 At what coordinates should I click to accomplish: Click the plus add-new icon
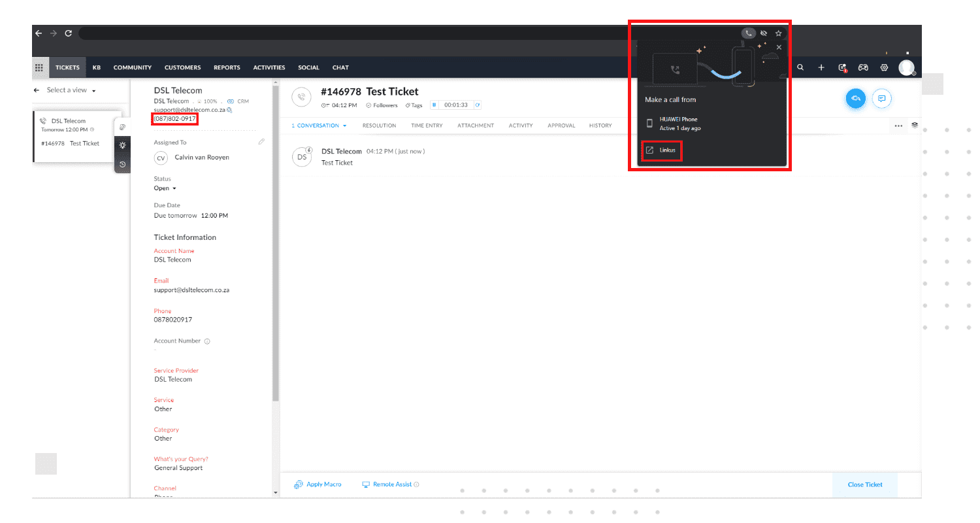tap(821, 67)
